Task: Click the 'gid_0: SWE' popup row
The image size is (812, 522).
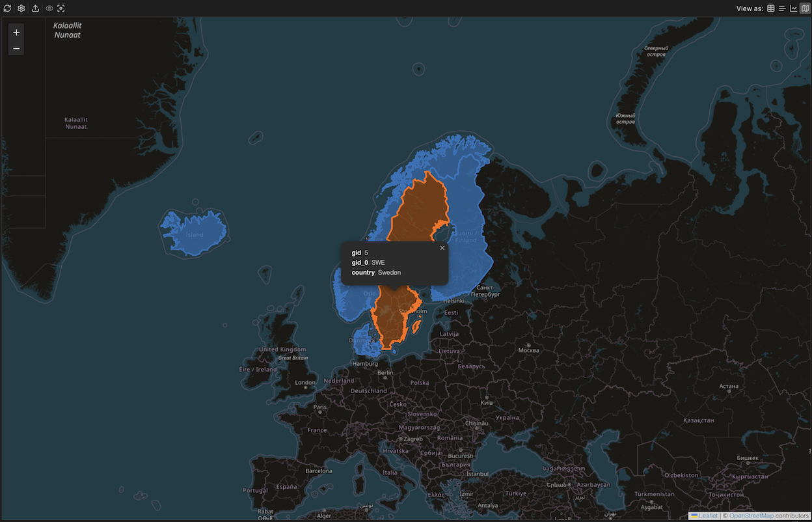Action: click(x=368, y=262)
